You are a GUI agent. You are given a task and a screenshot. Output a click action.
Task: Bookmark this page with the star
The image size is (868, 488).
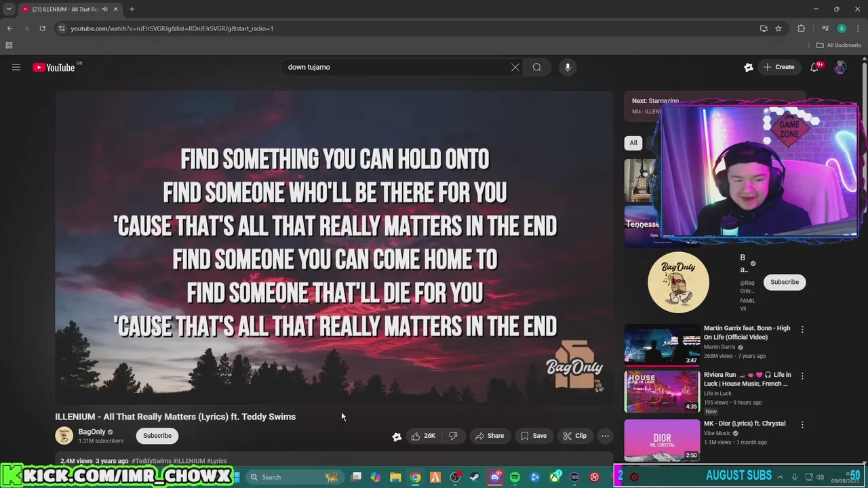[778, 28]
